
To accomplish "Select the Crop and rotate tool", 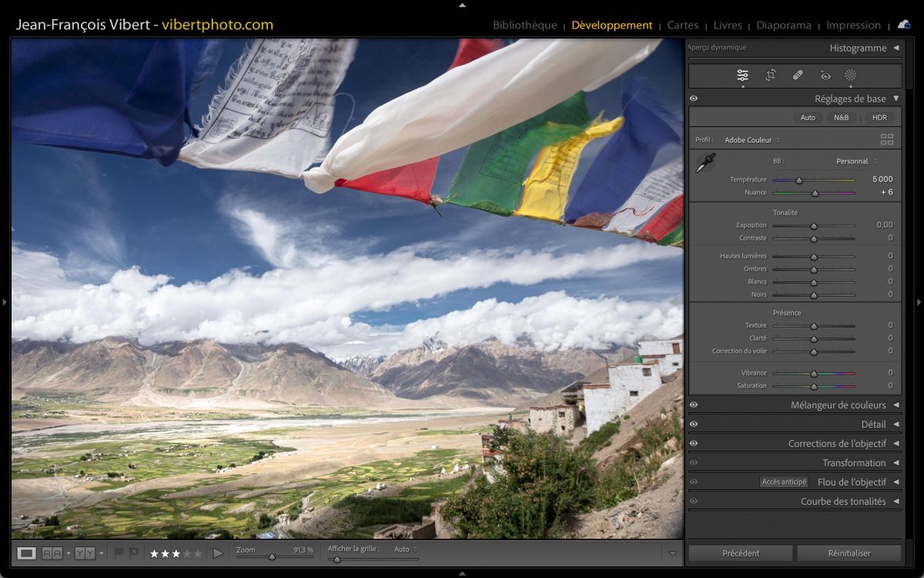I will tap(770, 76).
